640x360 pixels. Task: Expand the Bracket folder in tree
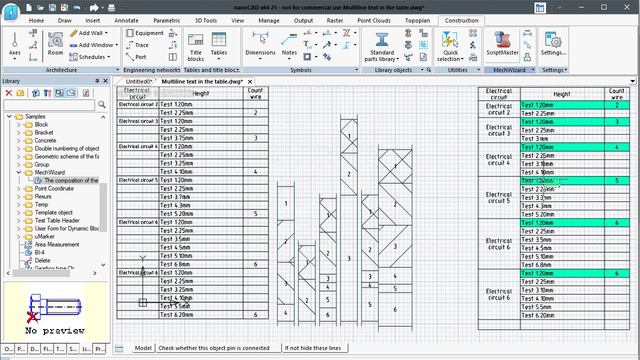(18, 132)
